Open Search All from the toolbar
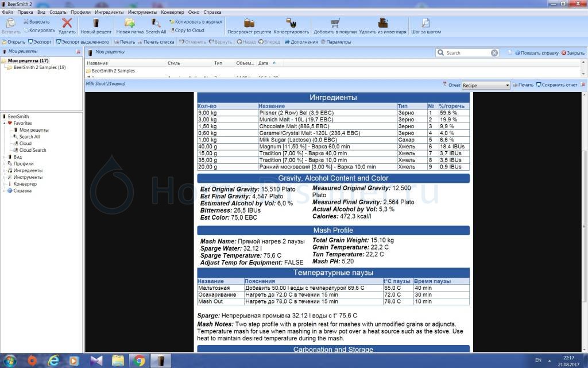This screenshot has height=368, width=588. coord(156,26)
